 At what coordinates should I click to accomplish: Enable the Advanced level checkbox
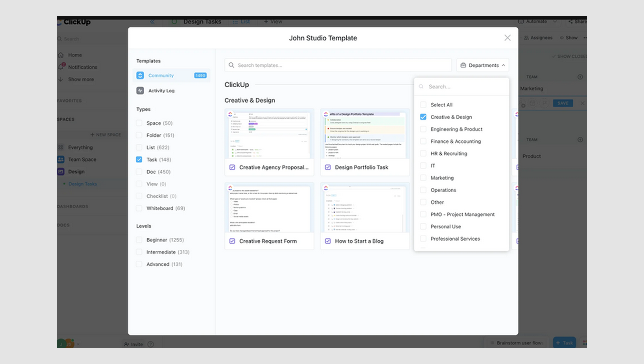point(139,264)
